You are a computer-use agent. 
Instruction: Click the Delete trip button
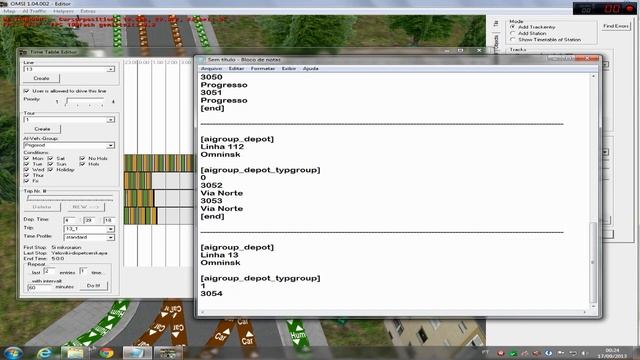pos(42,207)
